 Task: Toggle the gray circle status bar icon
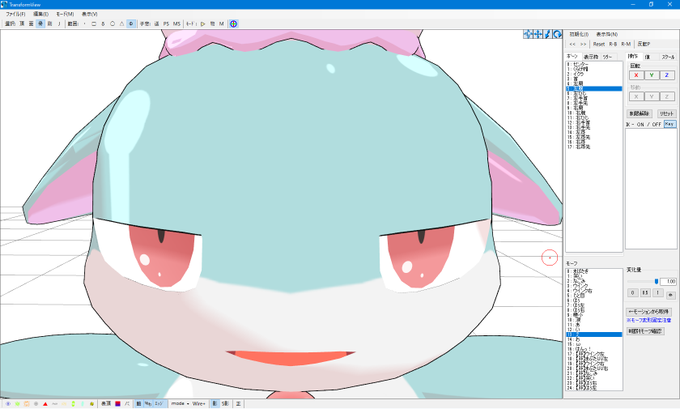tap(36, 404)
